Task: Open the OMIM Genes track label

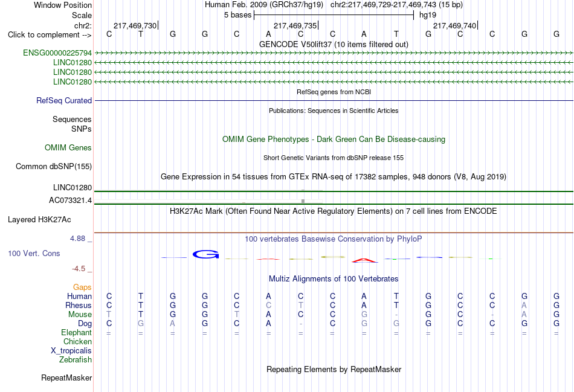Action: [x=68, y=147]
